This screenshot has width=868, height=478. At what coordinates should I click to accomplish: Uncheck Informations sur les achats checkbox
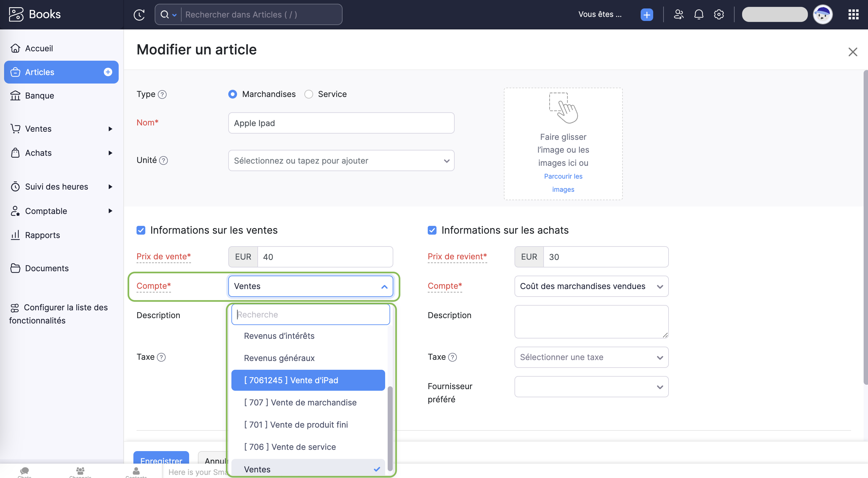pyautogui.click(x=431, y=230)
